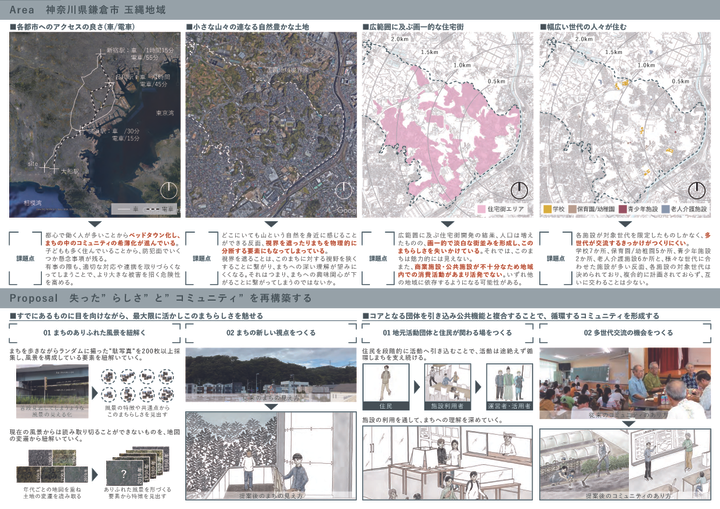Screen dimensions: 720x509
Task: Click the north compass on the hills aerial map
Action: coord(343,190)
